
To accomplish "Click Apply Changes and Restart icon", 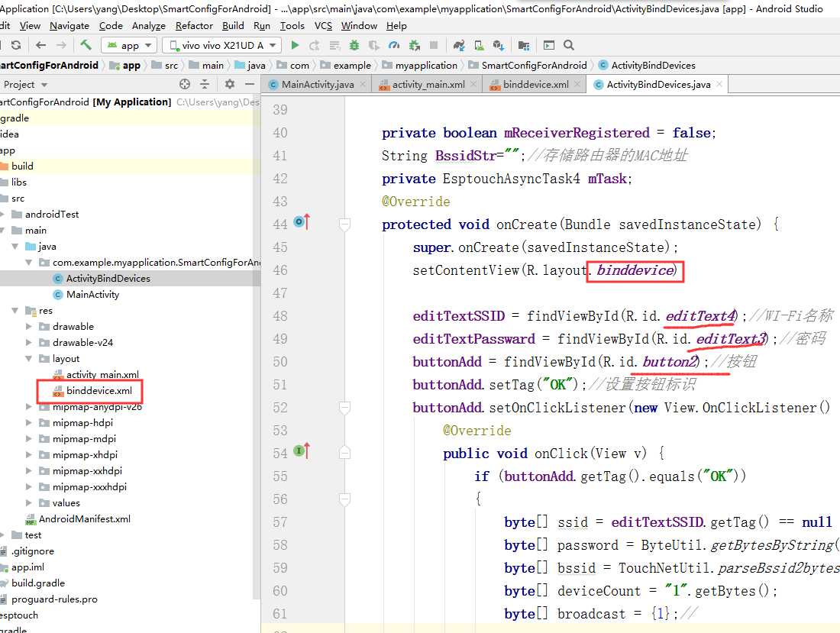I will (315, 46).
